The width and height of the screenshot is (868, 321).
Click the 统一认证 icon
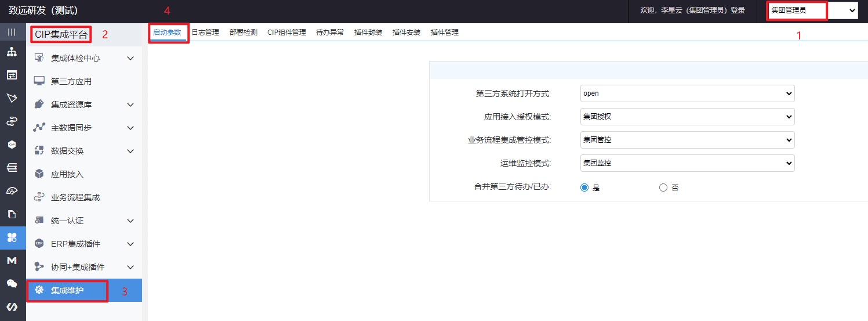point(39,221)
